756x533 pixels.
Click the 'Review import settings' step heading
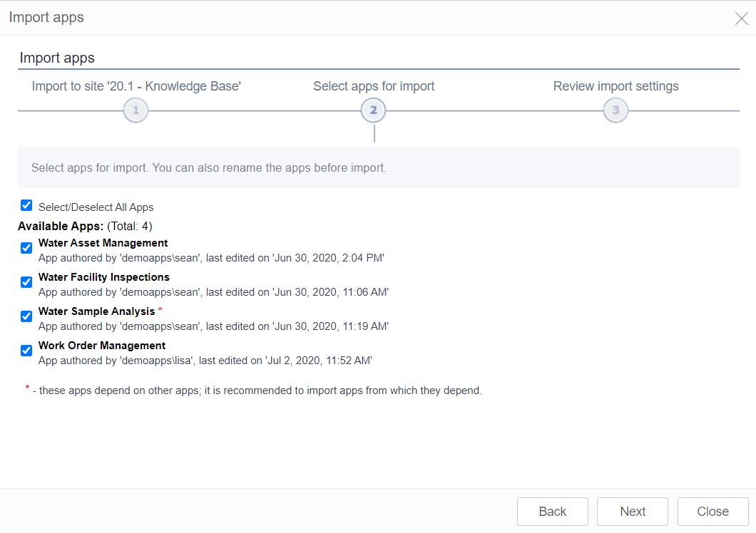615,86
